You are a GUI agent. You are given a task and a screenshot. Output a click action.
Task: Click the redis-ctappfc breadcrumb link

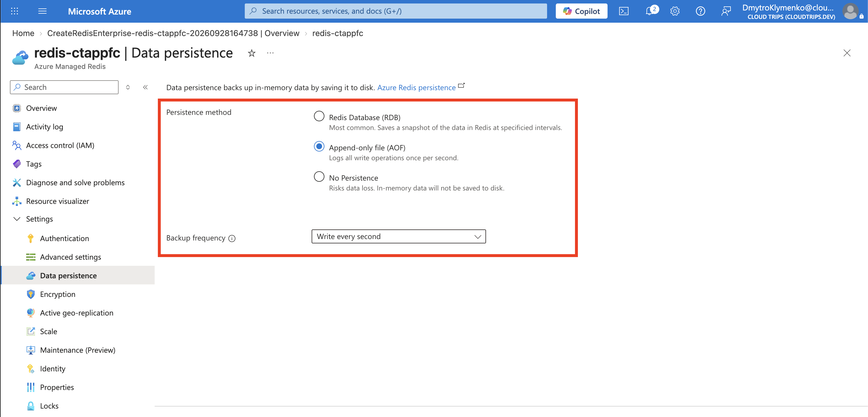[337, 33]
